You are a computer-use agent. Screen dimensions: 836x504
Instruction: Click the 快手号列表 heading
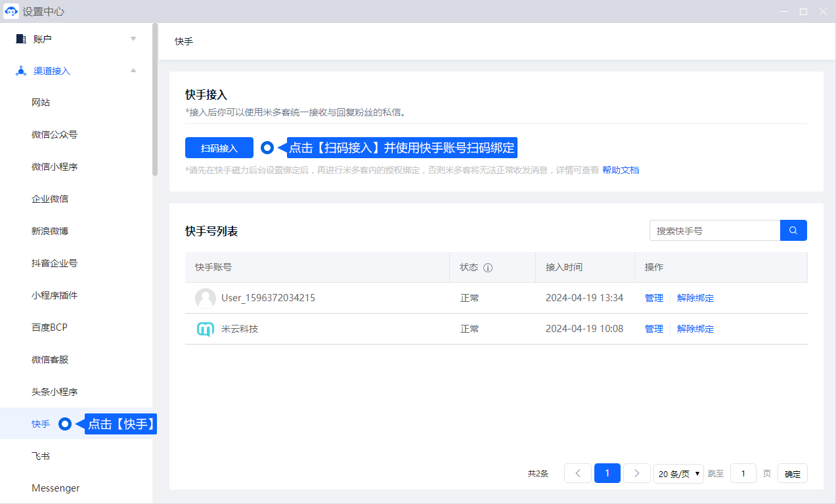coord(211,231)
